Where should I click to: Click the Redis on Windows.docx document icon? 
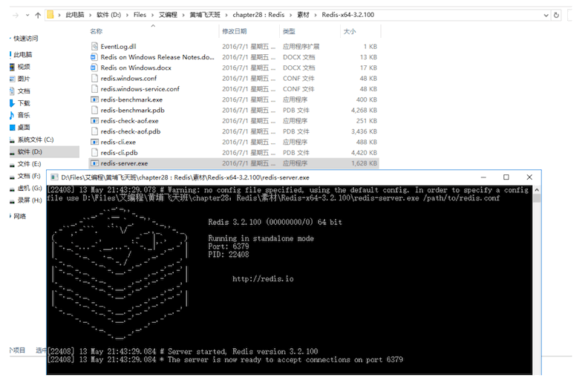[x=94, y=68]
